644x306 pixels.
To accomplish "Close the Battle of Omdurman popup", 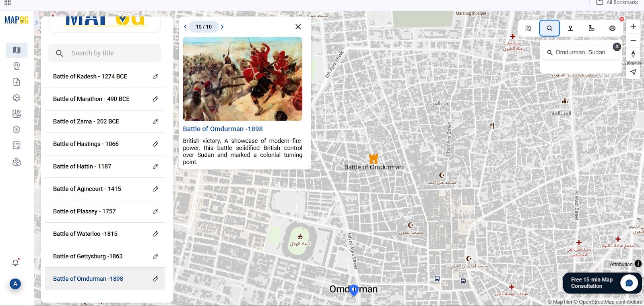I will pyautogui.click(x=298, y=27).
